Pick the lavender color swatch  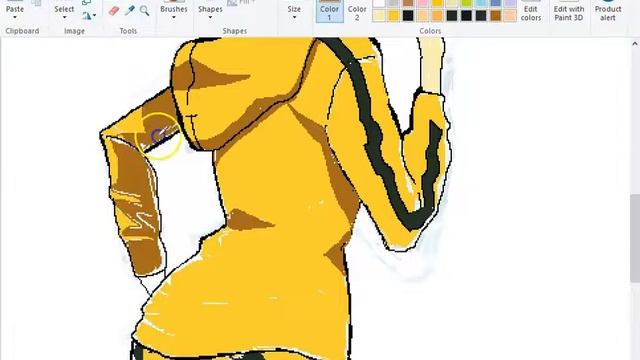(x=511, y=3)
